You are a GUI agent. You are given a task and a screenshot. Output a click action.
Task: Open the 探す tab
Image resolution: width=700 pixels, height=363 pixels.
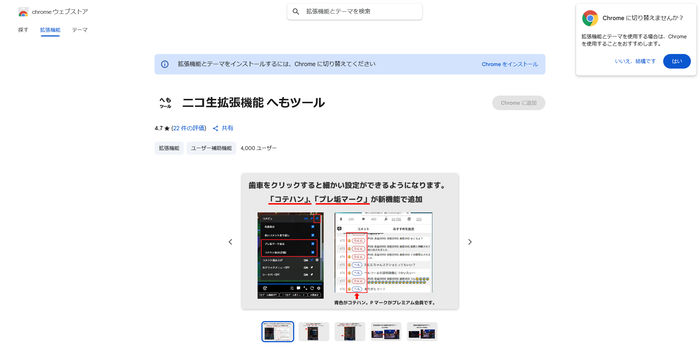point(23,30)
